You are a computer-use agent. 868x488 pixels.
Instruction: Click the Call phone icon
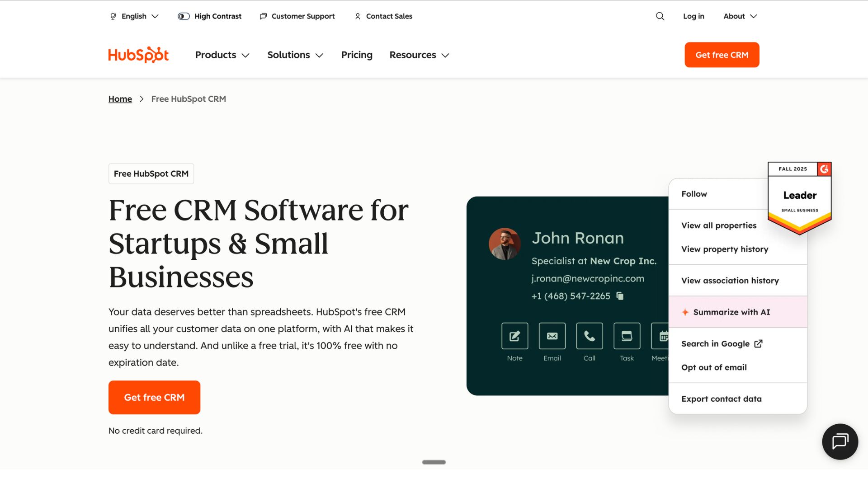[x=589, y=336]
